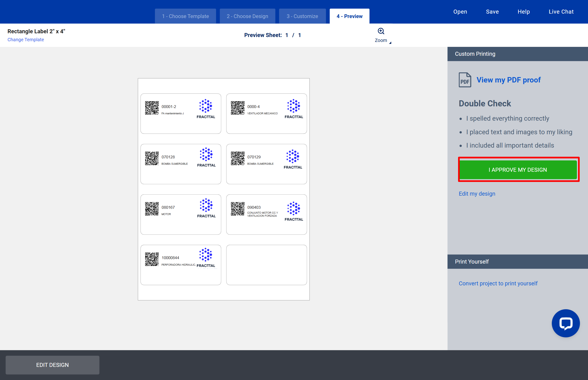The image size is (588, 380).
Task: Open 1 - Choose Template tab
Action: coord(185,16)
